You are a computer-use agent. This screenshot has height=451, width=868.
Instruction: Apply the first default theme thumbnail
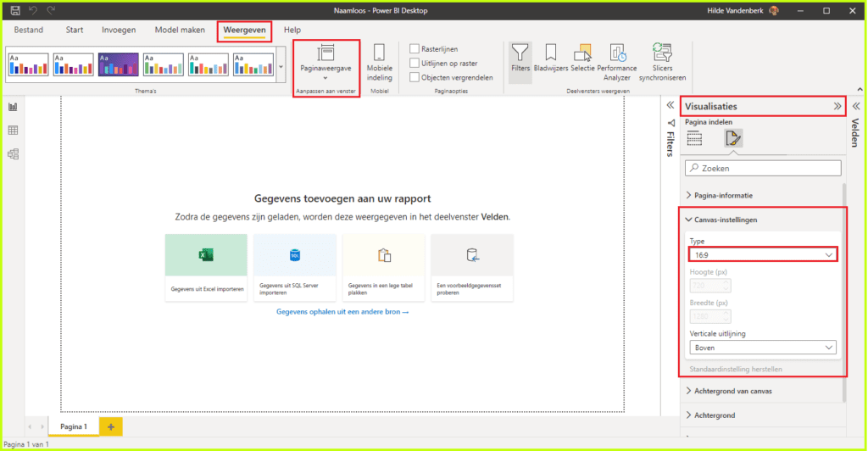[28, 64]
